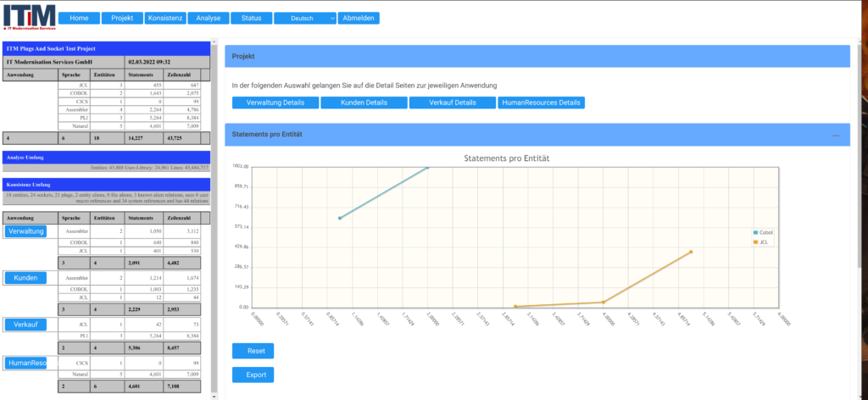
Task: Select Kunden application in left table
Action: pos(26,278)
